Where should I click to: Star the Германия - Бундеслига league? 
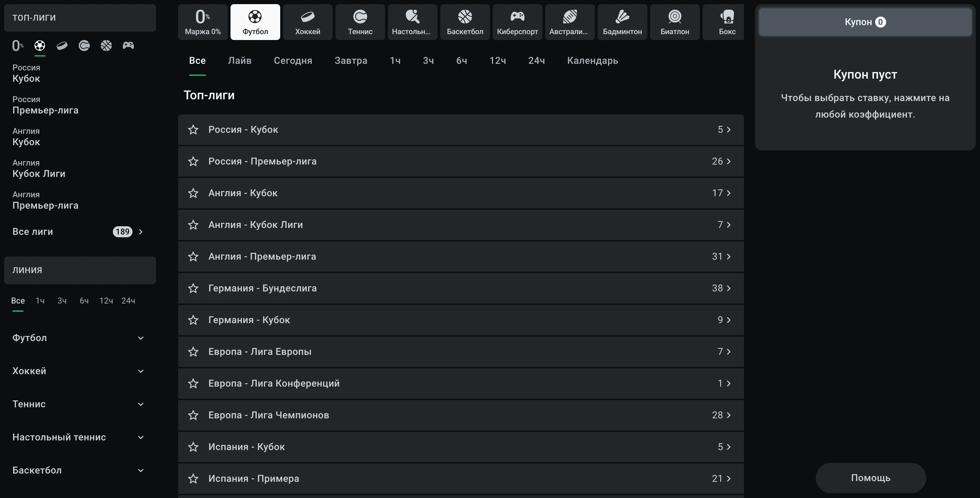pyautogui.click(x=193, y=288)
